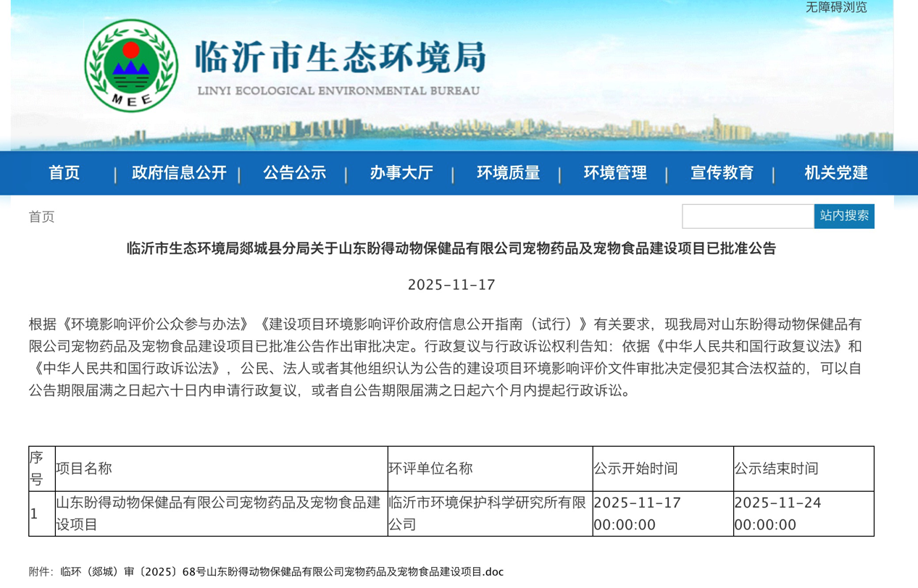Select the 临沂市环境保护科学研究所有限公司 table cell
This screenshot has height=588, width=918.
[x=489, y=513]
